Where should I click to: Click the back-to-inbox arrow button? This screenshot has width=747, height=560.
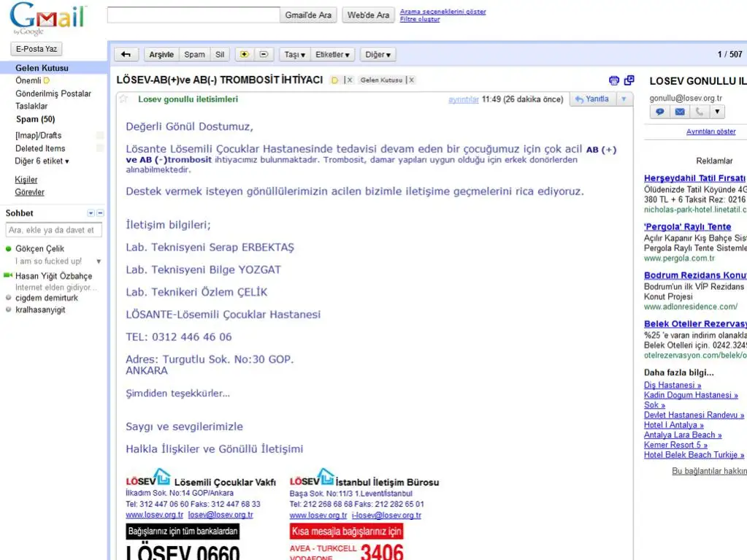coord(126,55)
